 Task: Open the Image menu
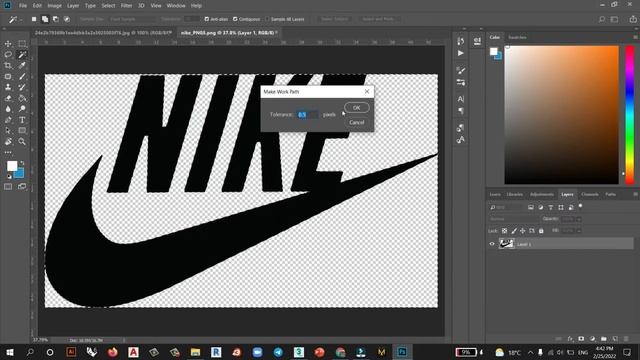(54, 6)
